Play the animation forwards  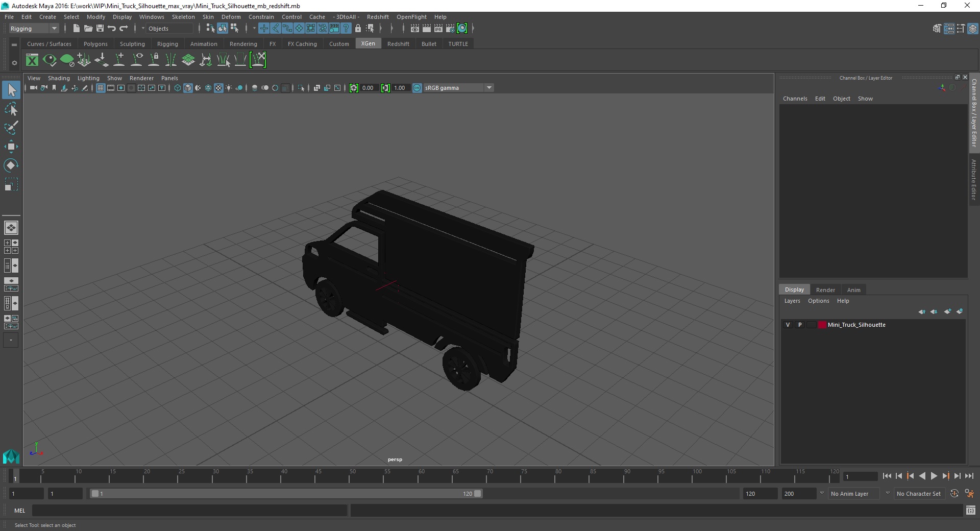[x=934, y=476]
